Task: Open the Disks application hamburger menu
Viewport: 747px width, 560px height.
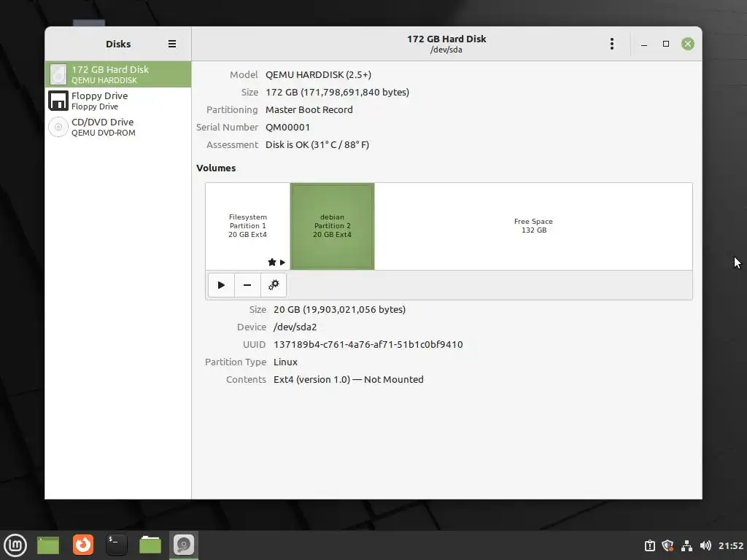Action: click(172, 44)
